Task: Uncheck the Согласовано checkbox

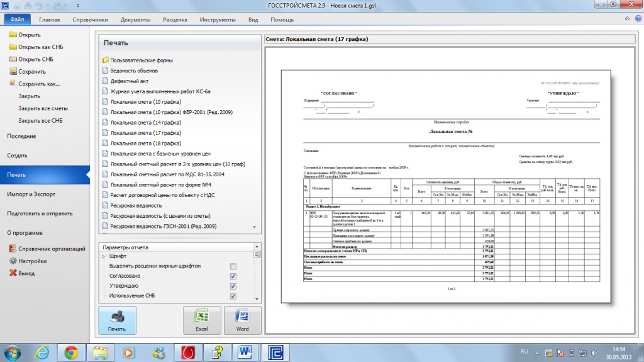Action: click(x=233, y=276)
